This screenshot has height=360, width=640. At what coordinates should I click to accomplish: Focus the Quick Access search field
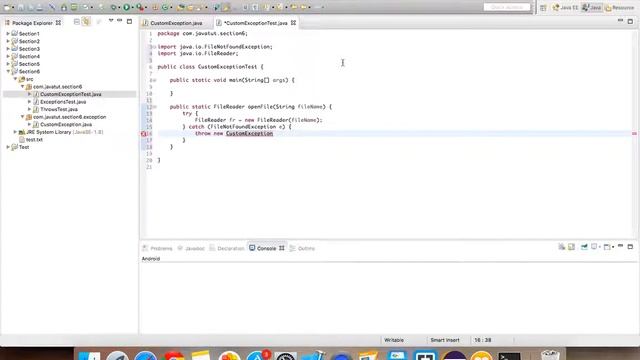tap(507, 7)
